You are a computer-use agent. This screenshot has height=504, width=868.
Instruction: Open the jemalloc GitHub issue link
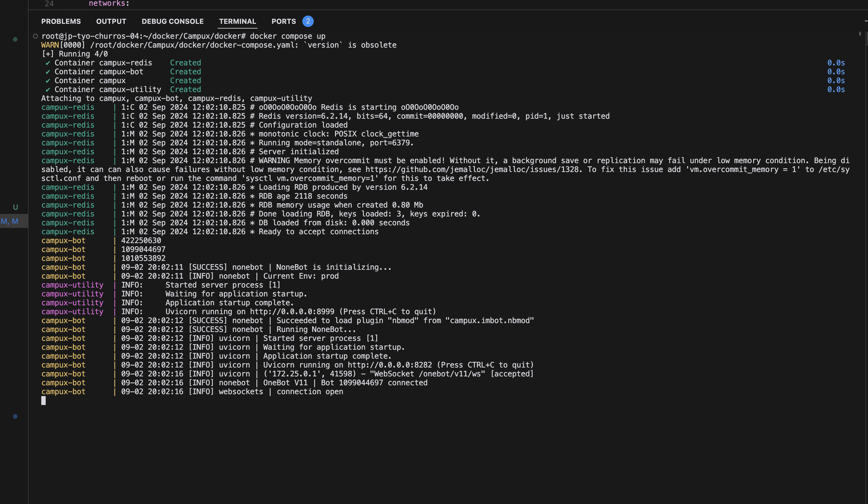[472, 169]
